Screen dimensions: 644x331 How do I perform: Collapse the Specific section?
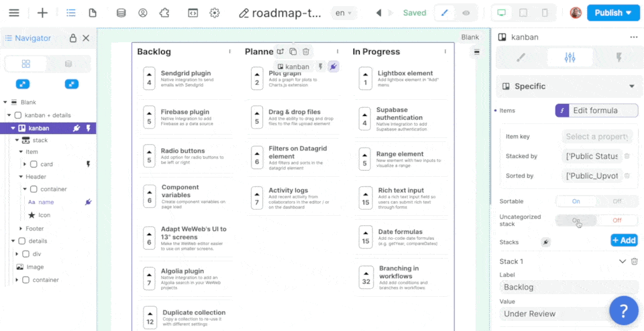click(x=631, y=86)
